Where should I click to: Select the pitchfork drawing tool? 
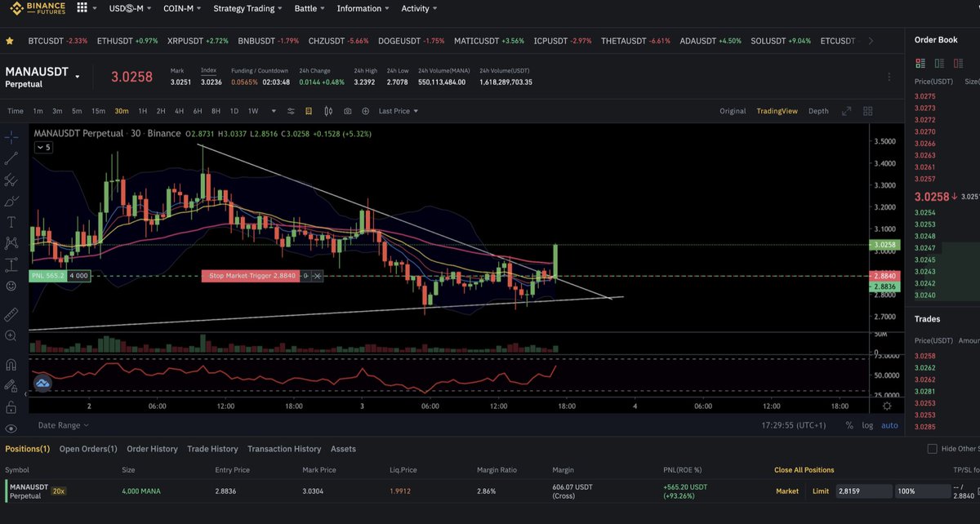pos(11,179)
